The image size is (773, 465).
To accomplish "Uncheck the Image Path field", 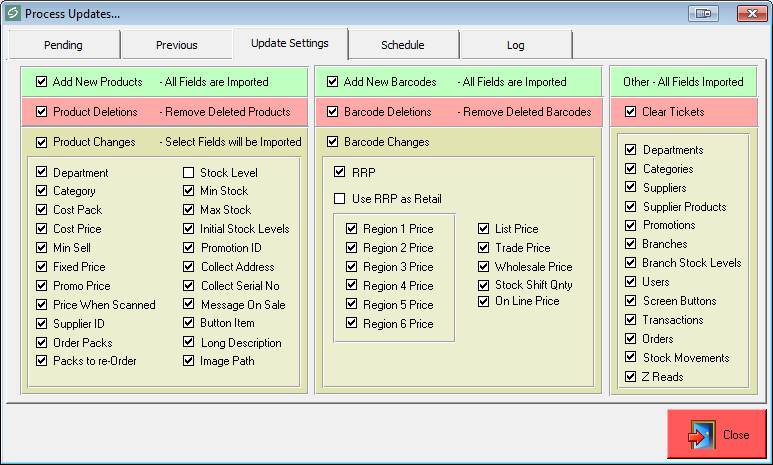I will pos(189,361).
